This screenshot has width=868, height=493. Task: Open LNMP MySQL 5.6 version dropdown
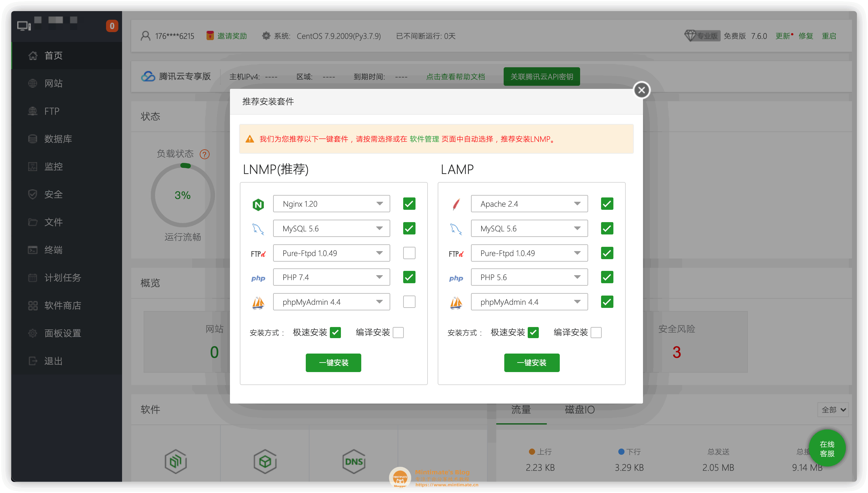coord(331,229)
